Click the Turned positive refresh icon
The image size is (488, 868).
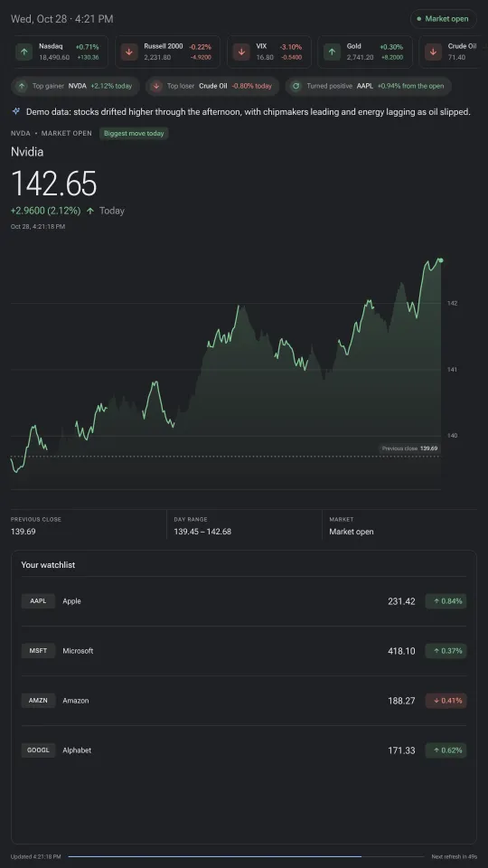click(296, 87)
